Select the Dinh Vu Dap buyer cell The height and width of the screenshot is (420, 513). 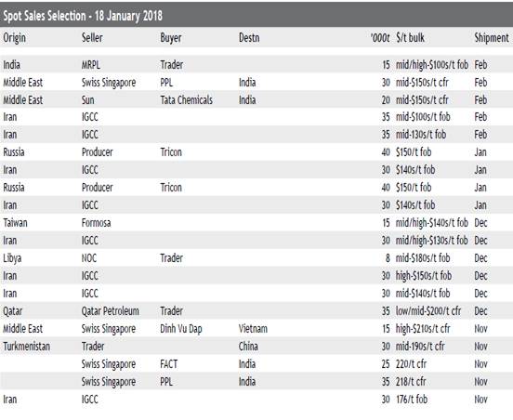181,329
